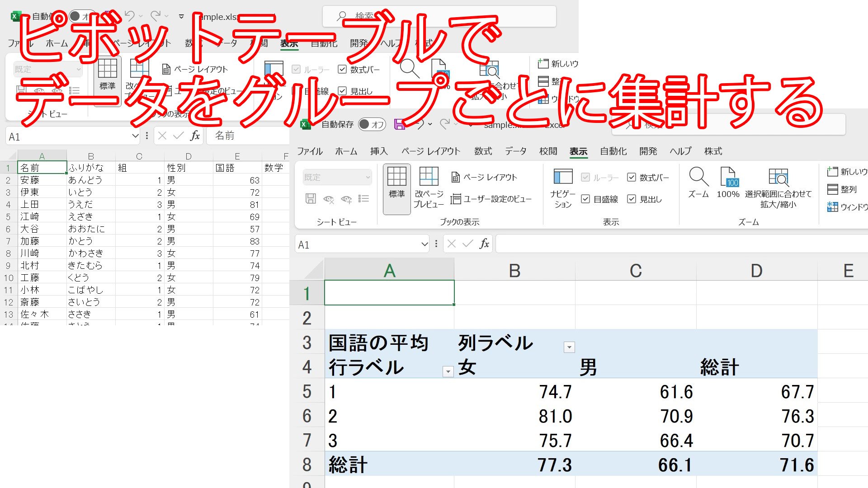Click fx insert function in data sheet window
Screen dimensions: 868x488
(195, 136)
